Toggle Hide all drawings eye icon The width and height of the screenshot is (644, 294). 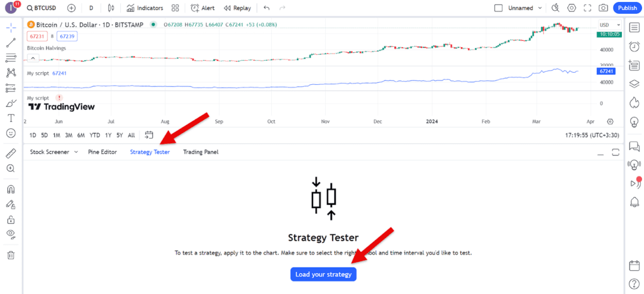click(x=11, y=234)
